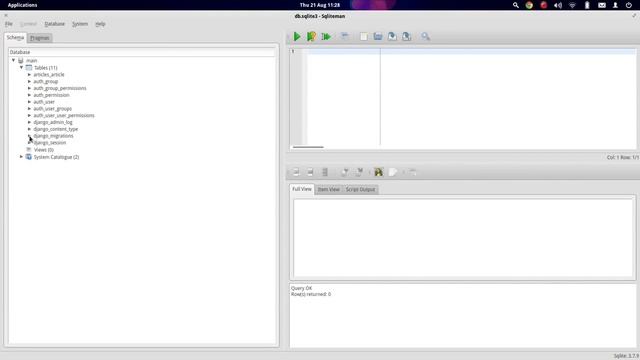Select the django_migrations table row

[53, 136]
